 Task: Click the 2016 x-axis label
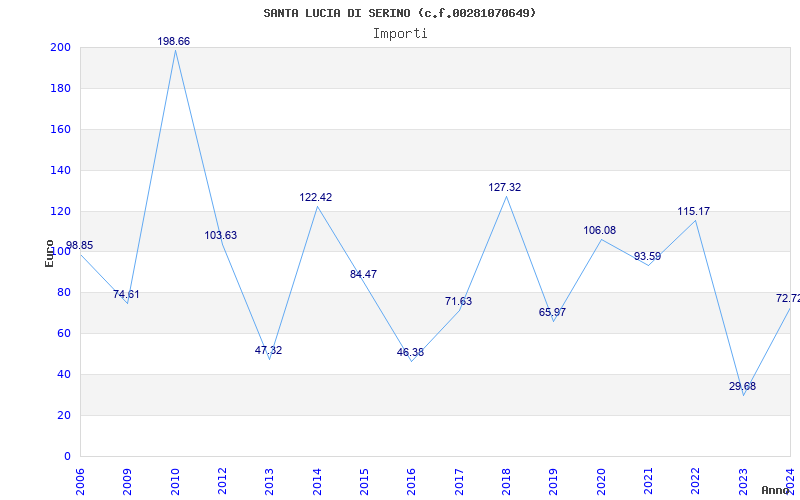pos(412,482)
